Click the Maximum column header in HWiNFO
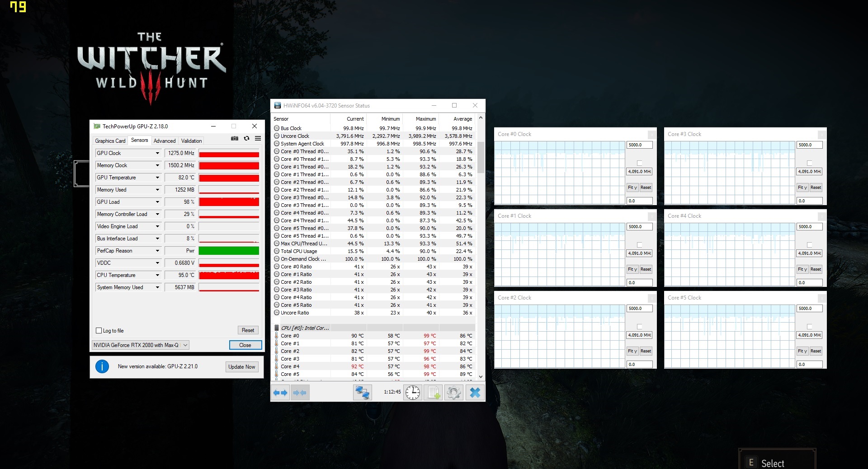 point(421,119)
